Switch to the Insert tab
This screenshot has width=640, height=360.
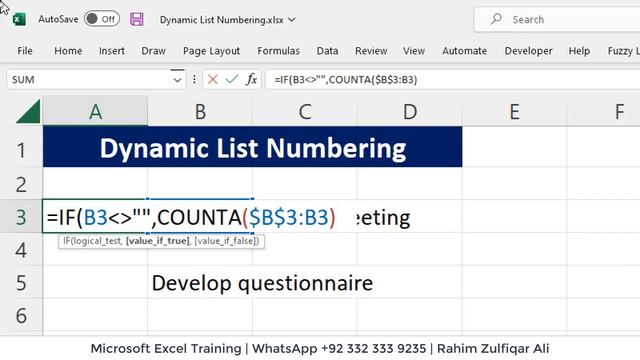112,51
